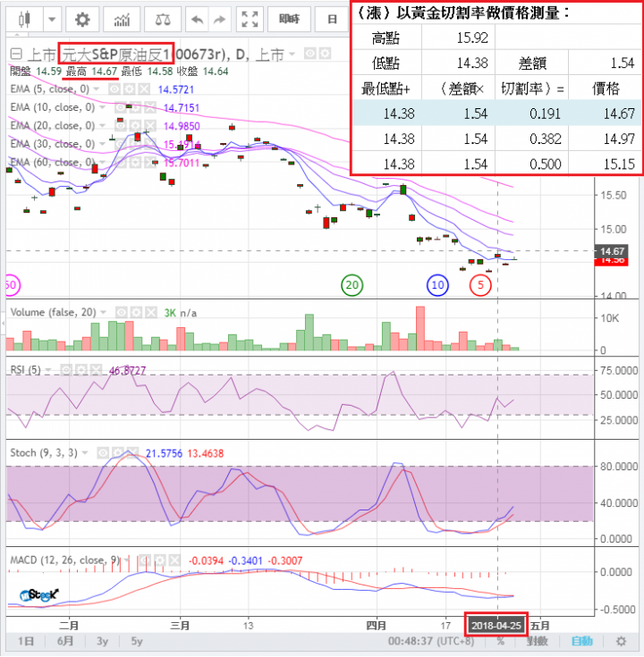Expand the Volume indicator dropdown
Screen dimensions: 644x657
[103, 312]
